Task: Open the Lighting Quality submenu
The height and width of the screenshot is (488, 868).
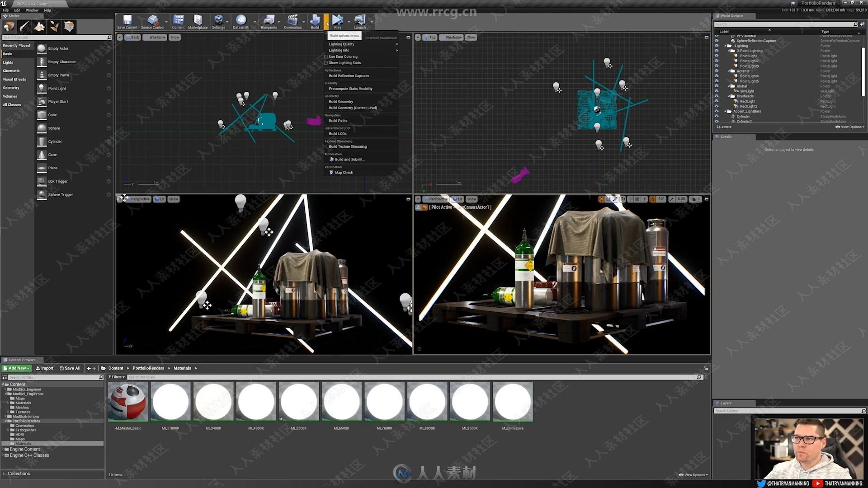Action: tap(361, 44)
